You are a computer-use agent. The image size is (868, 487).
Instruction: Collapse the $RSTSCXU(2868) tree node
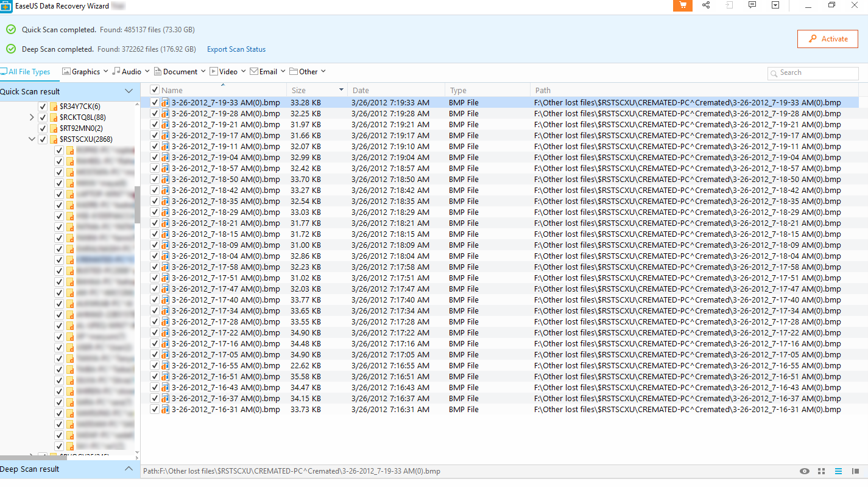coord(32,139)
